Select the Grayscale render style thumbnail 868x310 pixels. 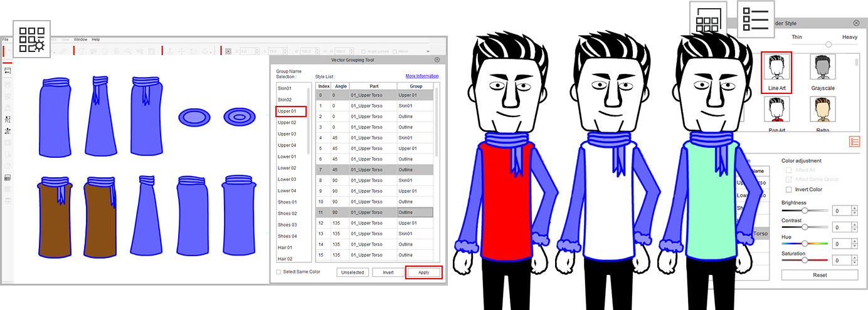click(822, 70)
